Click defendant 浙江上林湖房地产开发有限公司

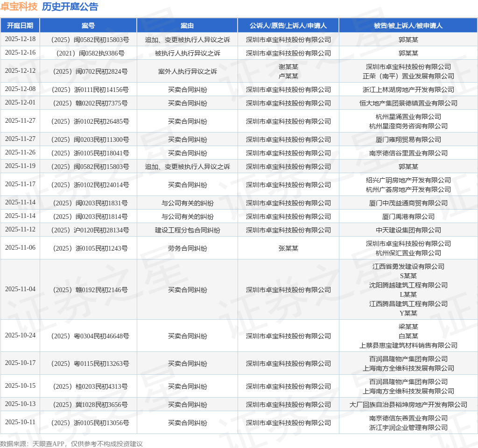(408, 90)
